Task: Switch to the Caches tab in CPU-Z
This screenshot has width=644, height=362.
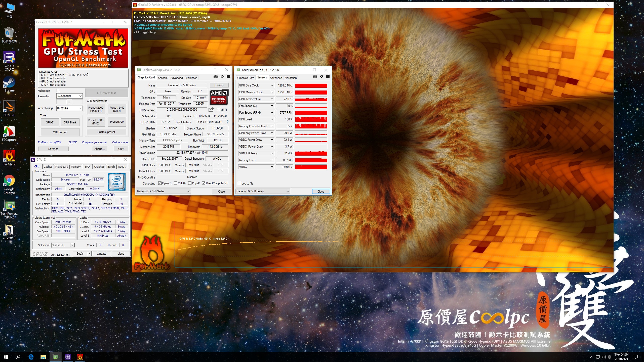Action: click(48, 167)
